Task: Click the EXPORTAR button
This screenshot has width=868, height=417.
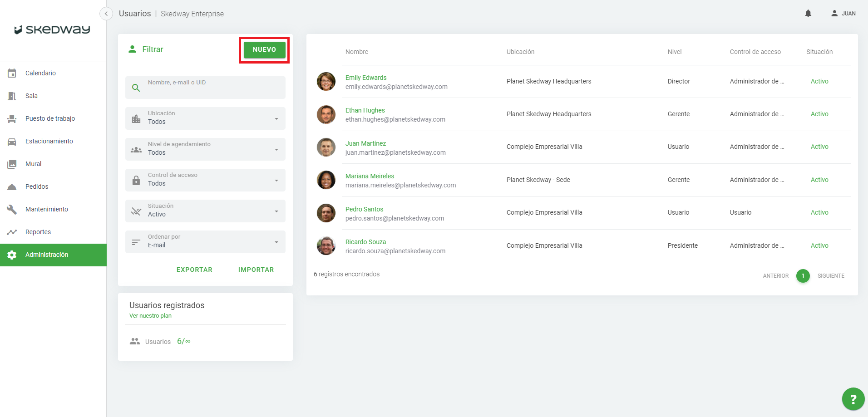Action: click(194, 270)
